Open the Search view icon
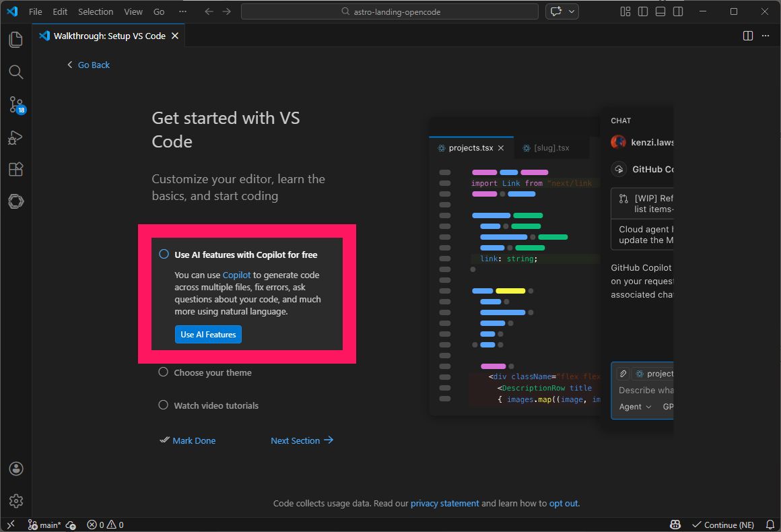 (x=16, y=72)
